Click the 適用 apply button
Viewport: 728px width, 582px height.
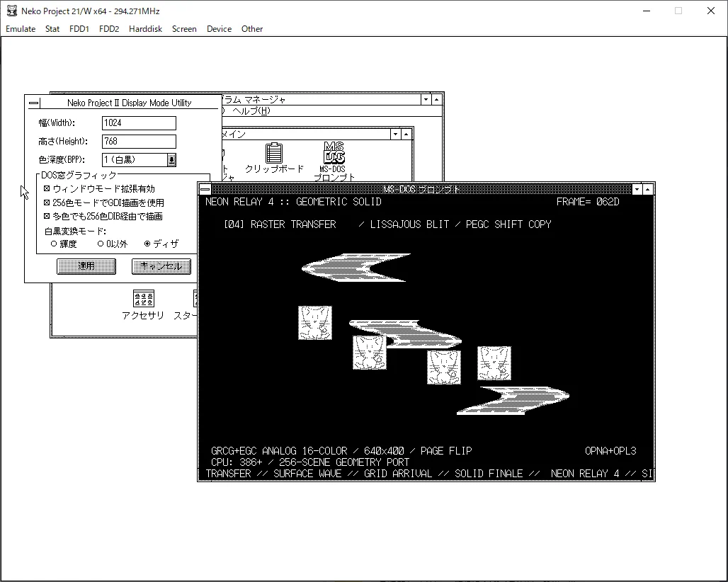point(86,266)
